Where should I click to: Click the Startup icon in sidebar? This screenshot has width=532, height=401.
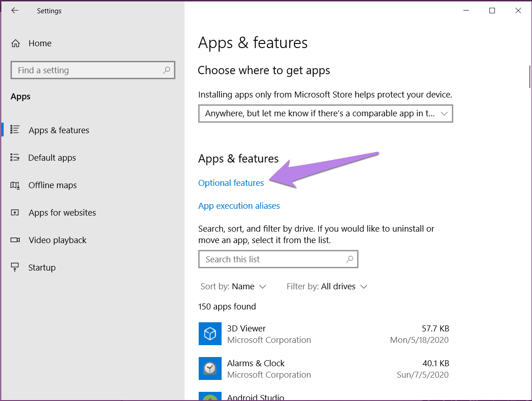(15, 267)
